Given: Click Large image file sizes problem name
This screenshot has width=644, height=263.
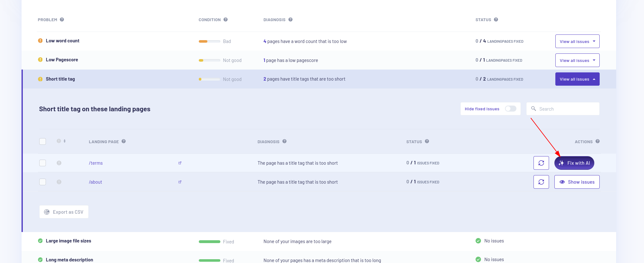Looking at the screenshot, I should [x=68, y=241].
